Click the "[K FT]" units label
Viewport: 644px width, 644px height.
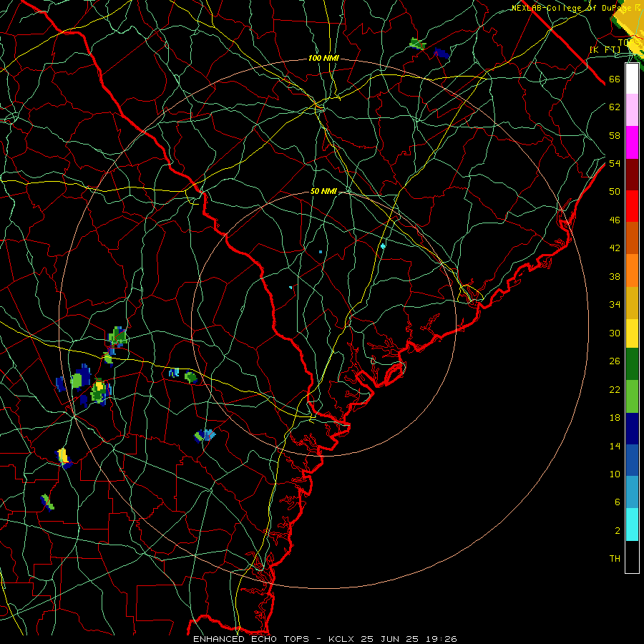coord(605,50)
